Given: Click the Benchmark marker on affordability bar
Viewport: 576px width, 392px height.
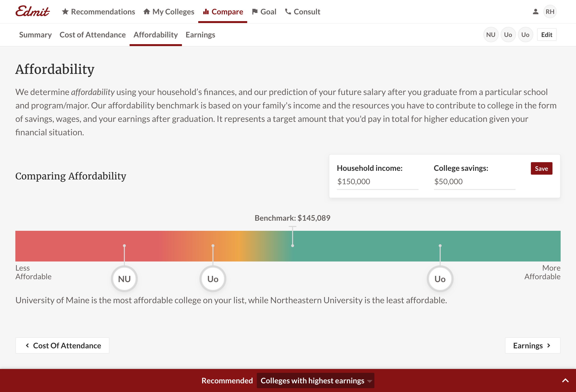Looking at the screenshot, I should pos(293,236).
